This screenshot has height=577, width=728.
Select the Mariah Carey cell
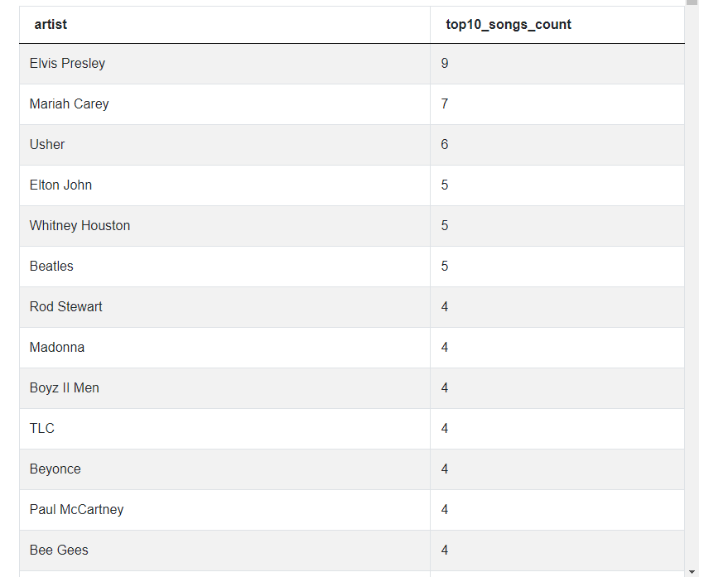point(69,103)
